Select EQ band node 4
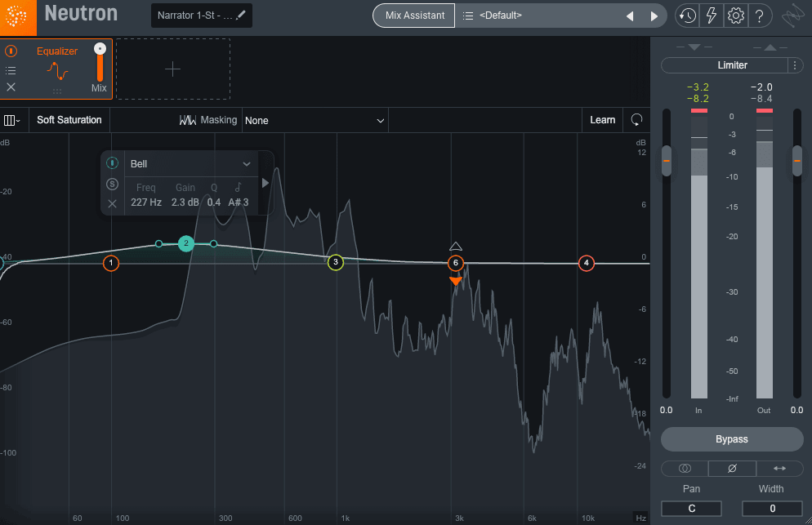Image resolution: width=812 pixels, height=525 pixels. tap(587, 263)
